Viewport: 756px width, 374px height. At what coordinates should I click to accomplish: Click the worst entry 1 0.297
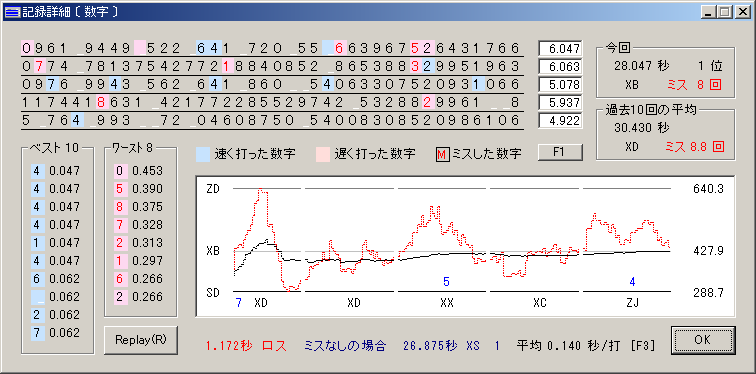pos(138,261)
